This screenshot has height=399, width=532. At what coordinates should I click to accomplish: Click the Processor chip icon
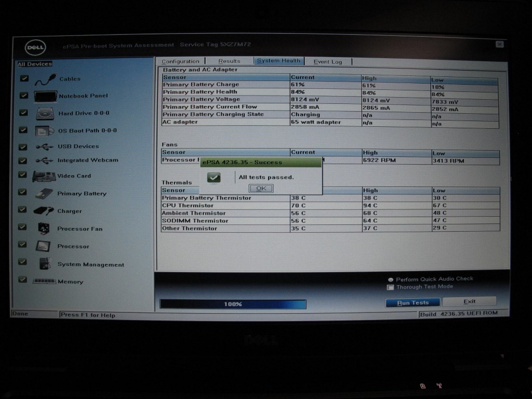[44, 246]
